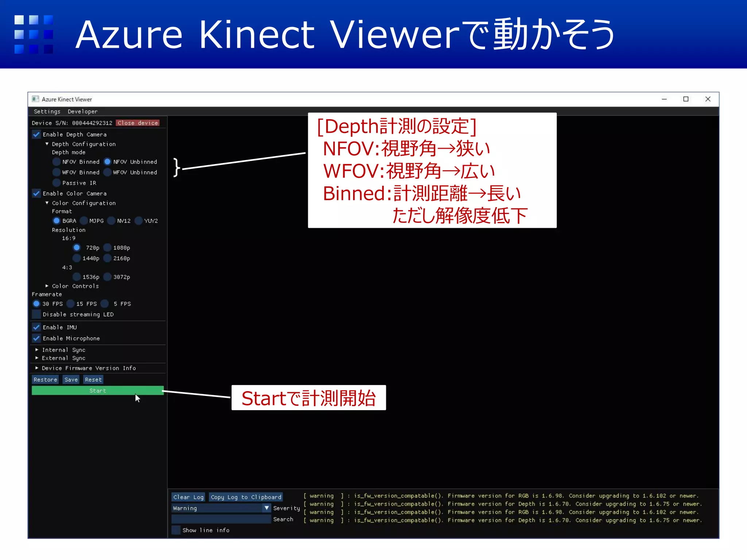Select NFOV Binned depth mode
The height and width of the screenshot is (560, 747).
[x=57, y=162]
